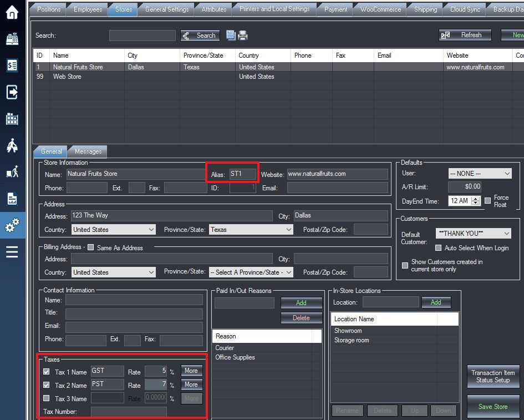Select the Office Supplies reason row
Screen dimensions: 524x420
pos(267,357)
